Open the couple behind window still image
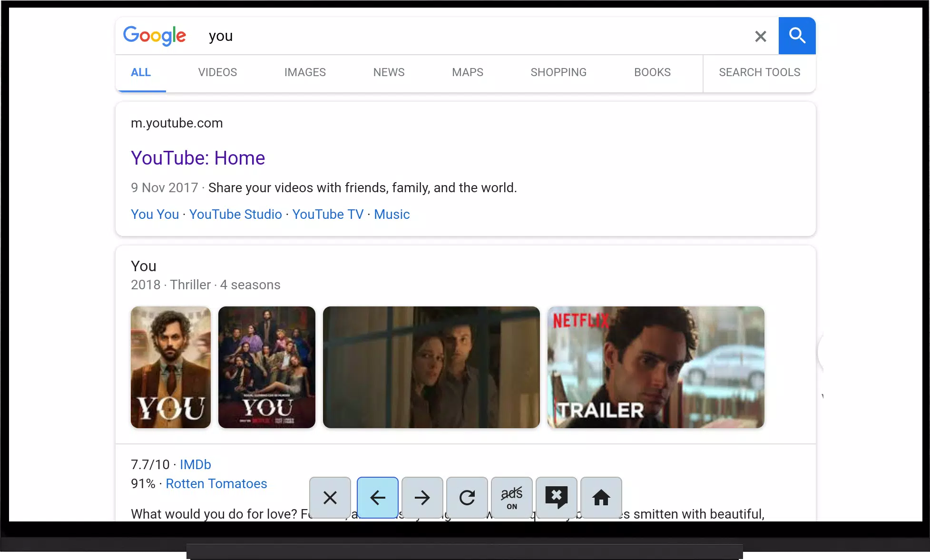 tap(431, 367)
